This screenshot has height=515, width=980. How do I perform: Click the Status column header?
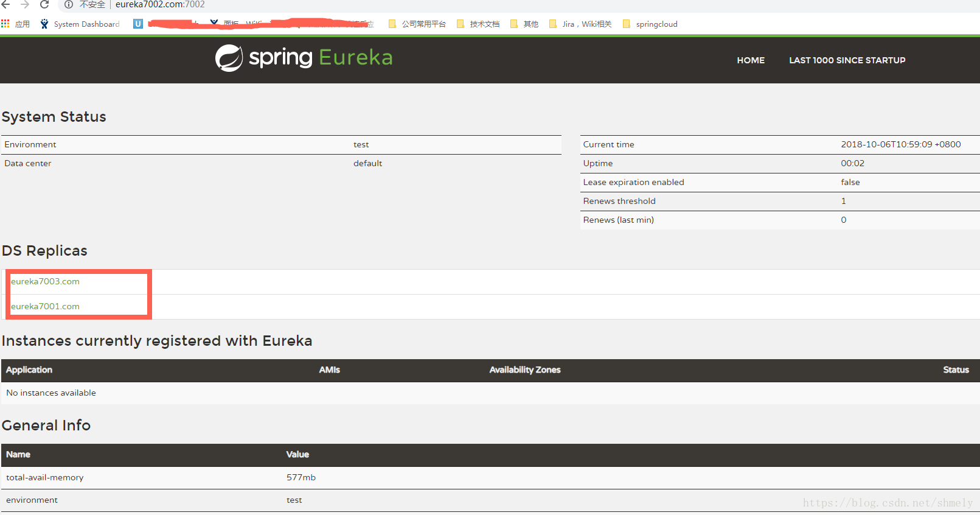956,370
